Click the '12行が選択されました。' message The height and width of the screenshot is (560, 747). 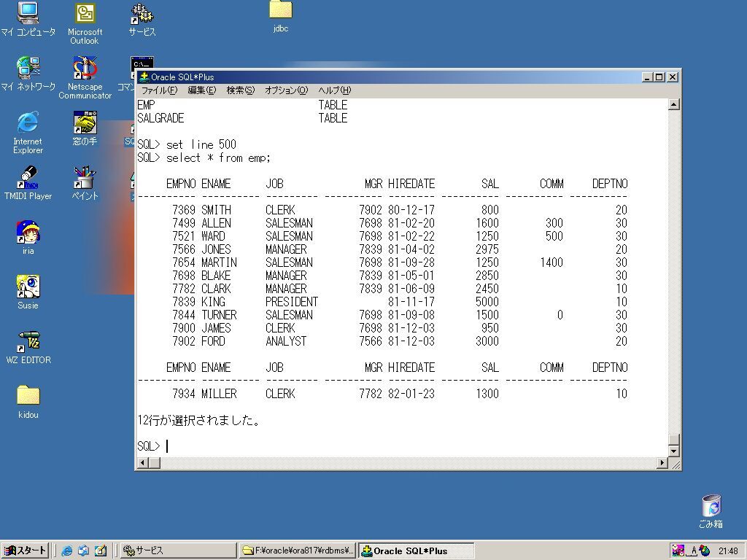click(x=198, y=420)
